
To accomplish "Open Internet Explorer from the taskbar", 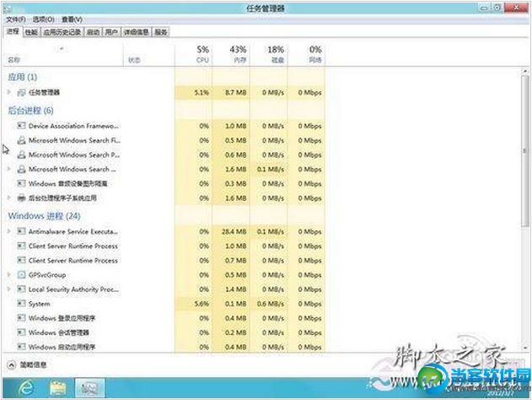I will [x=26, y=388].
